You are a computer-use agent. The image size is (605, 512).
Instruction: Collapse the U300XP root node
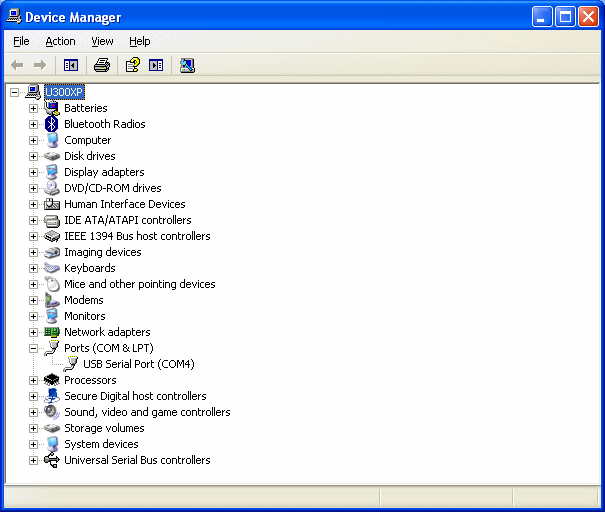click(14, 92)
